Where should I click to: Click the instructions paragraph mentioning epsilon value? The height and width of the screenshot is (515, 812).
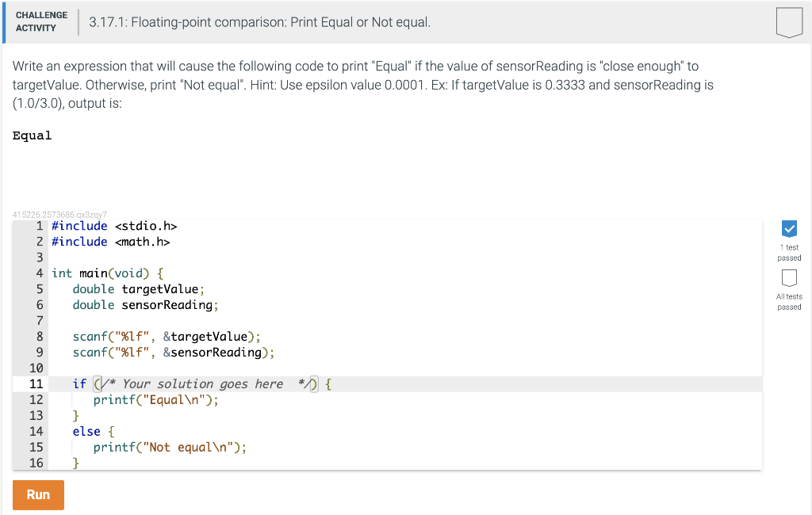pos(362,85)
